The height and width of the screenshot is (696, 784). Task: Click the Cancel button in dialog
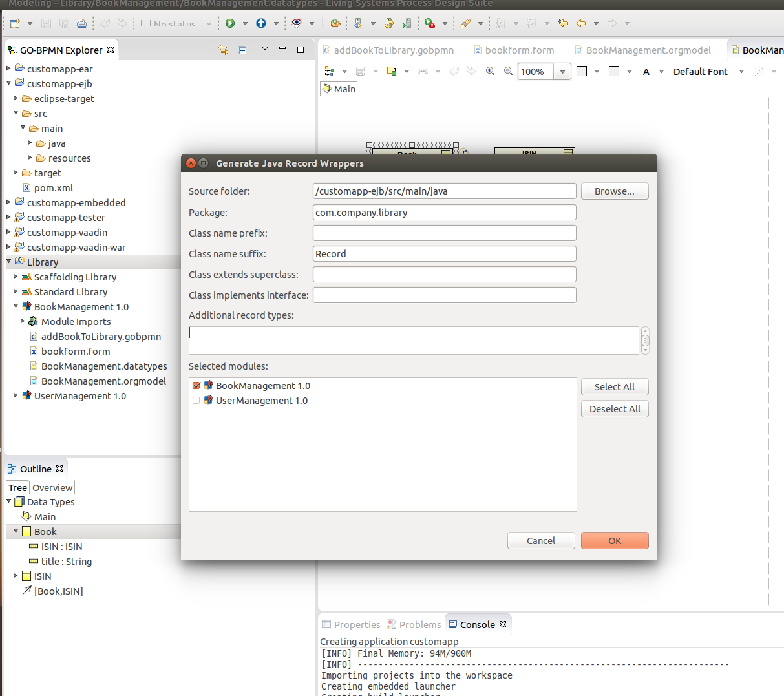[541, 541]
